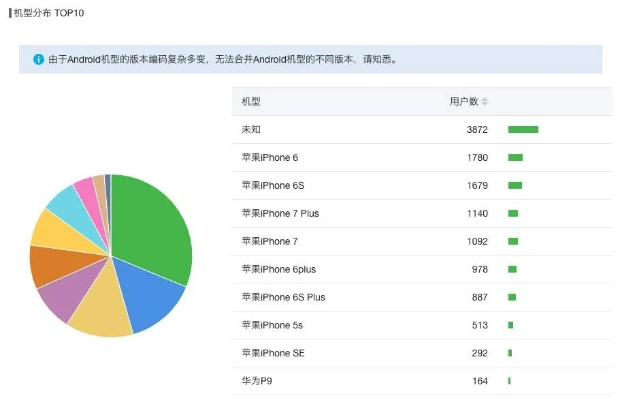Click the green bar for 未知 count 3872
Viewport: 620px width, 400px height.
523,130
